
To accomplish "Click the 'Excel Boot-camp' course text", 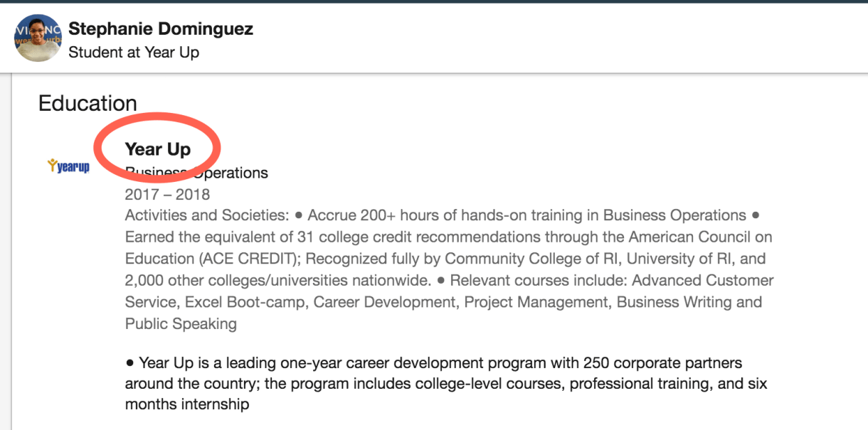I will point(245,302).
